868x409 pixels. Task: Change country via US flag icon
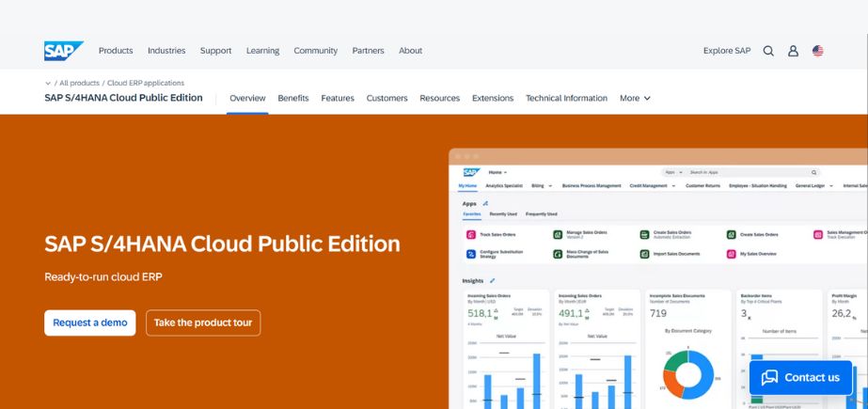pos(817,51)
